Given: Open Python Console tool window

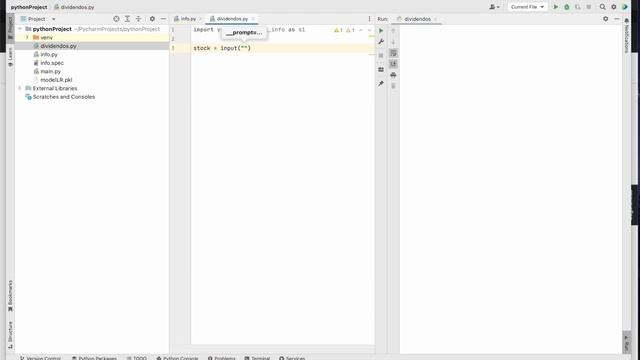Looking at the screenshot, I should tap(177, 358).
